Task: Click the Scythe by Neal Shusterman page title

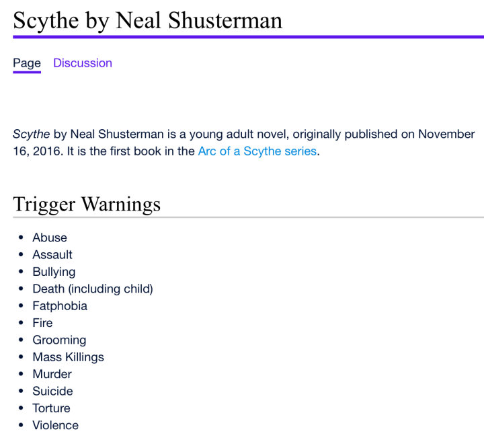Action: (x=147, y=21)
